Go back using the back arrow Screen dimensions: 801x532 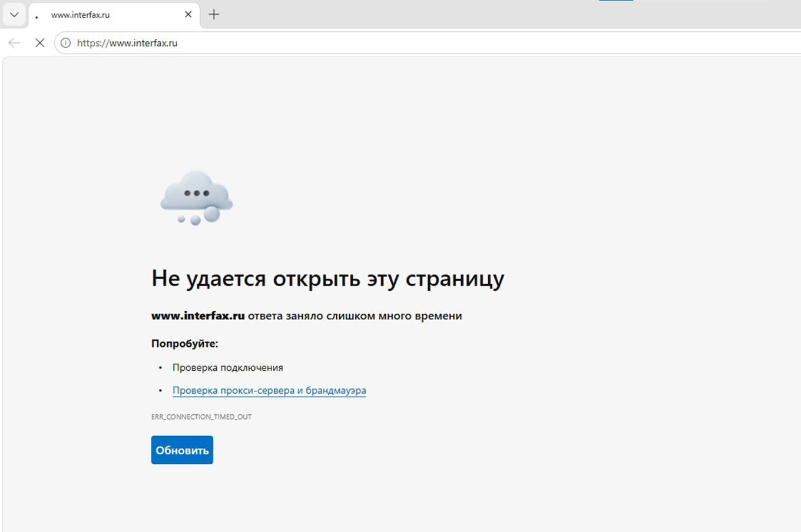point(14,43)
